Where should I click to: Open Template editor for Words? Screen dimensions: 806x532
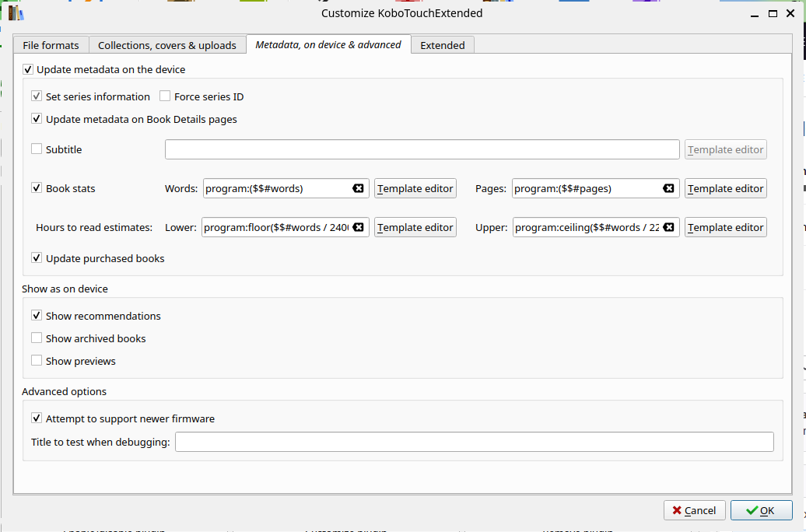click(x=415, y=189)
